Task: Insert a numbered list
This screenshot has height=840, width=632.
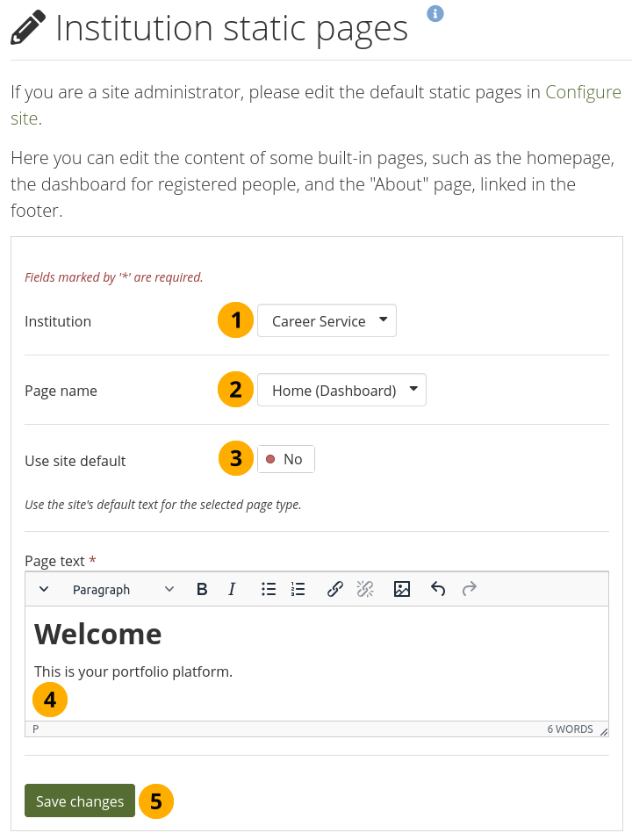Action: click(298, 590)
